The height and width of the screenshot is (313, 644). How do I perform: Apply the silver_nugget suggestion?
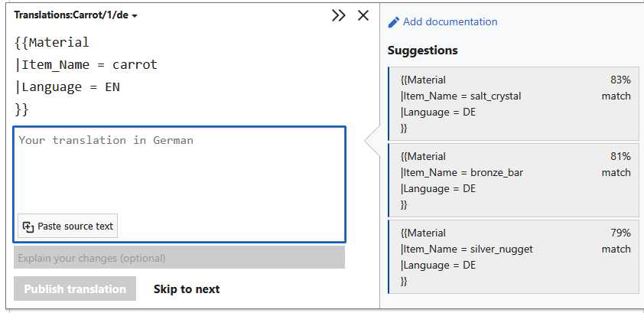tap(497, 256)
